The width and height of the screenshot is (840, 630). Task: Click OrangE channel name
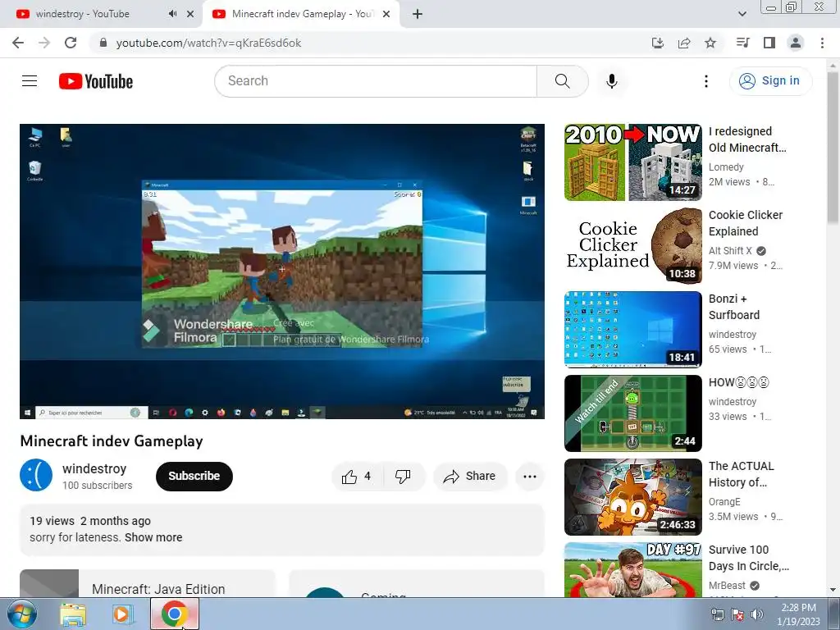(x=724, y=501)
